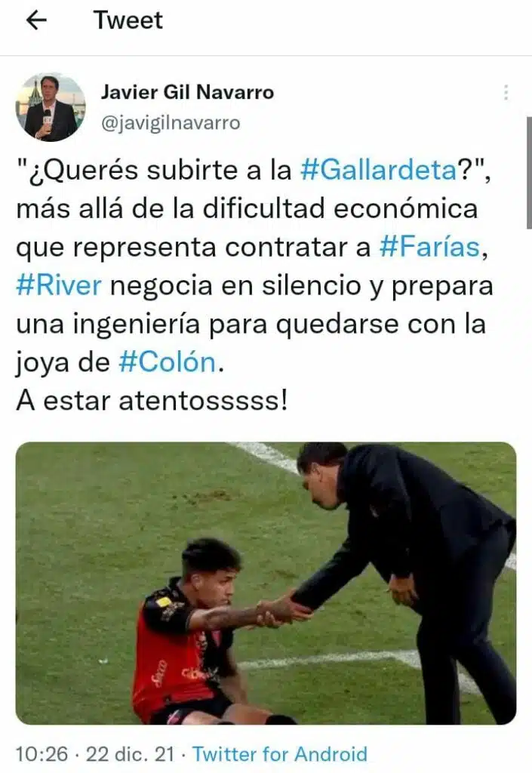Click the words 'más allá de la dificultad económica'
This screenshot has height=773, width=532.
[248, 208]
